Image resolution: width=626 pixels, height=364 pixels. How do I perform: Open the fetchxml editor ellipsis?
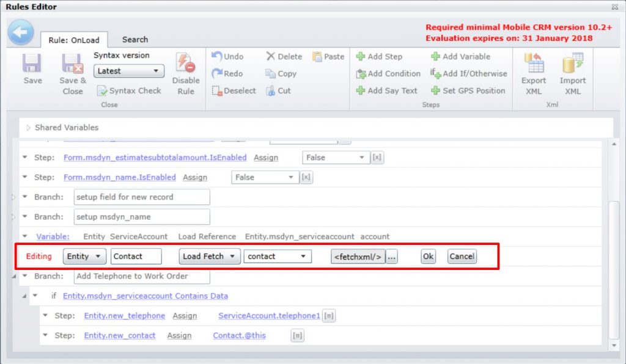(x=392, y=257)
